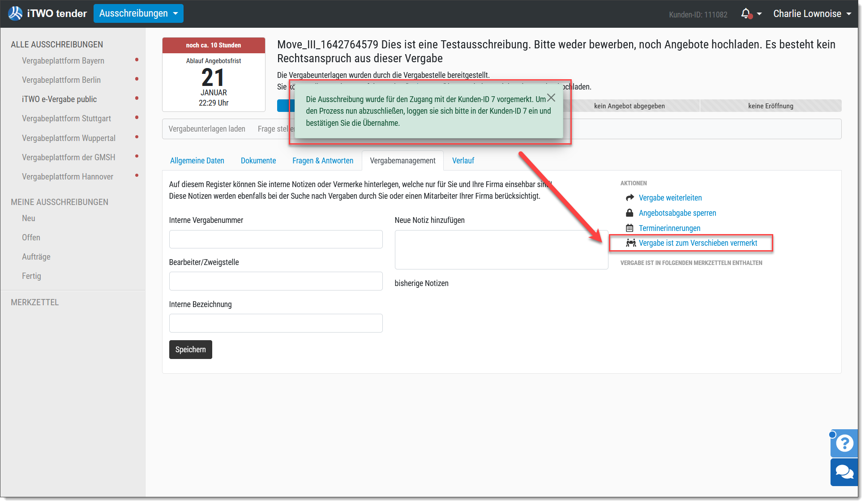Select the Vergabemanagement tab
The width and height of the screenshot is (865, 504).
pos(403,161)
